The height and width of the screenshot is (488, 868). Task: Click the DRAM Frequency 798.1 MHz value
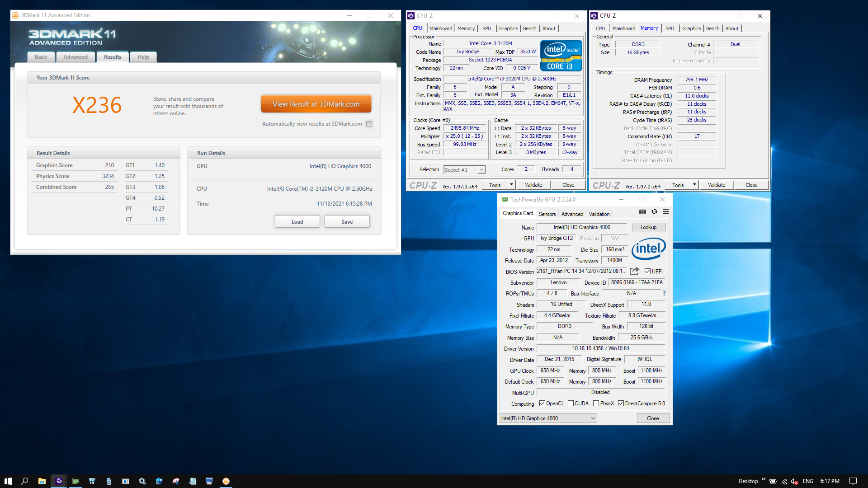click(x=697, y=80)
